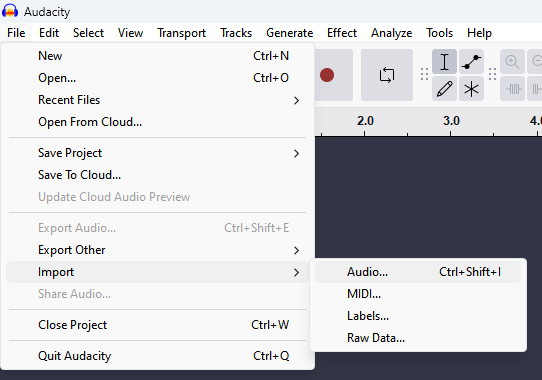Screen dimensions: 542x380
Task: Click the Zoom In magnifier icon
Action: tap(512, 62)
